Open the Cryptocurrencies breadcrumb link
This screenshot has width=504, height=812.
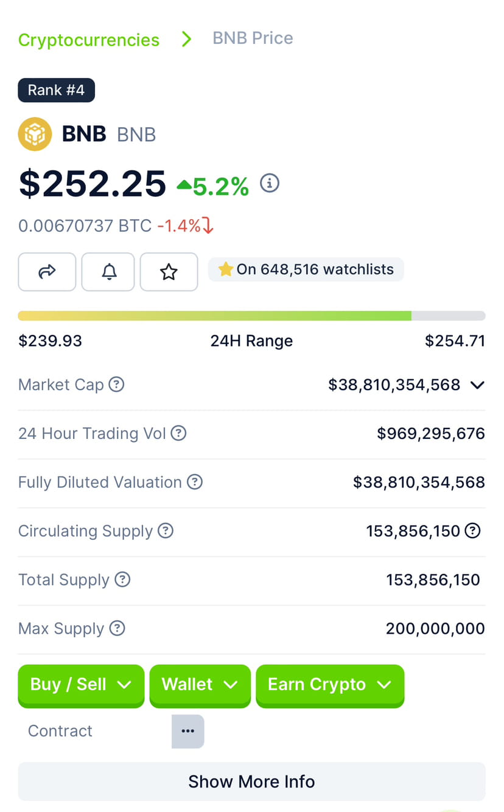point(89,40)
